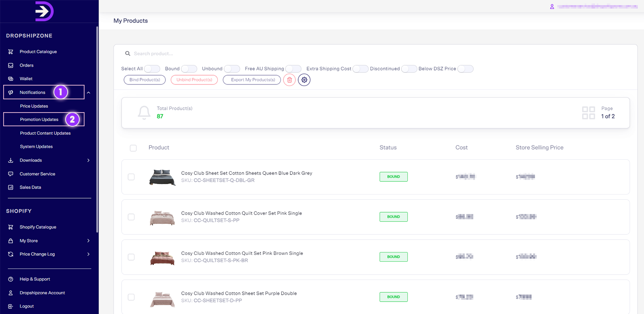The width and height of the screenshot is (644, 314).
Task: Expand the Price Change Log chevron
Action: 89,254
